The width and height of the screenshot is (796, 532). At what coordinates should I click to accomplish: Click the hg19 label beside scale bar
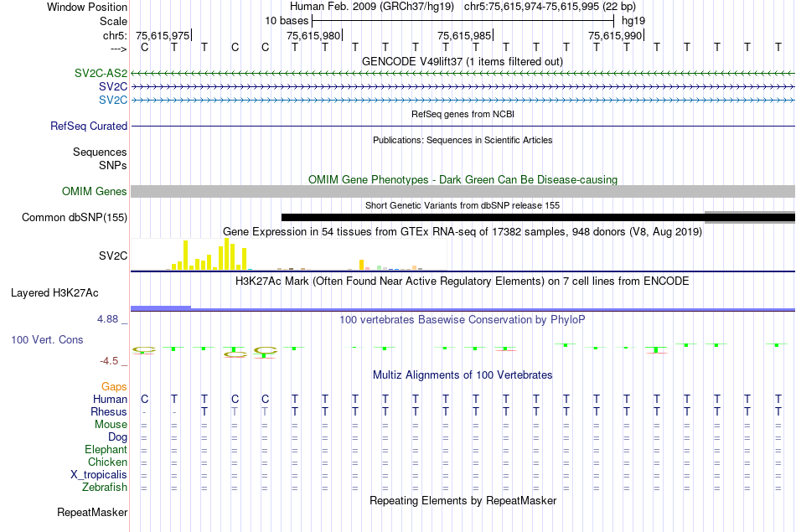[633, 21]
